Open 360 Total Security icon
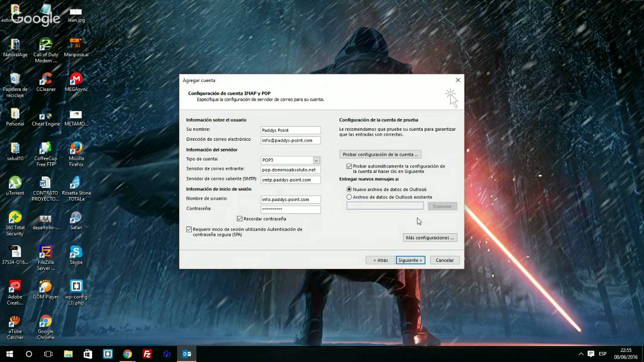Screen dimensions: 644x362 (15, 224)
